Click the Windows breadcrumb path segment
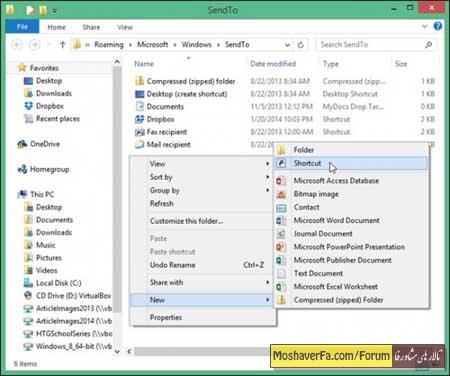This screenshot has height=376, width=450. [196, 45]
